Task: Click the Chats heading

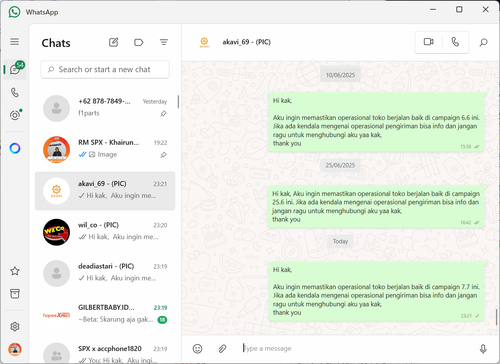Action: coord(56,43)
